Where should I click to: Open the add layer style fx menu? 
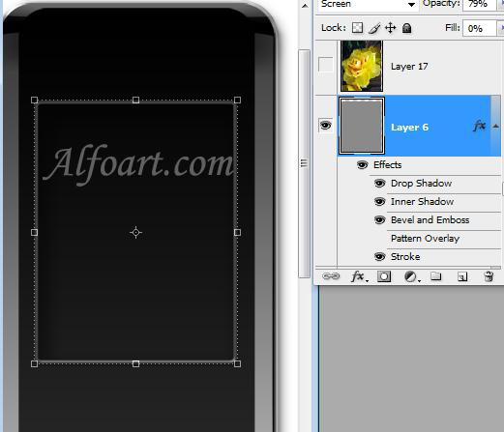click(359, 276)
